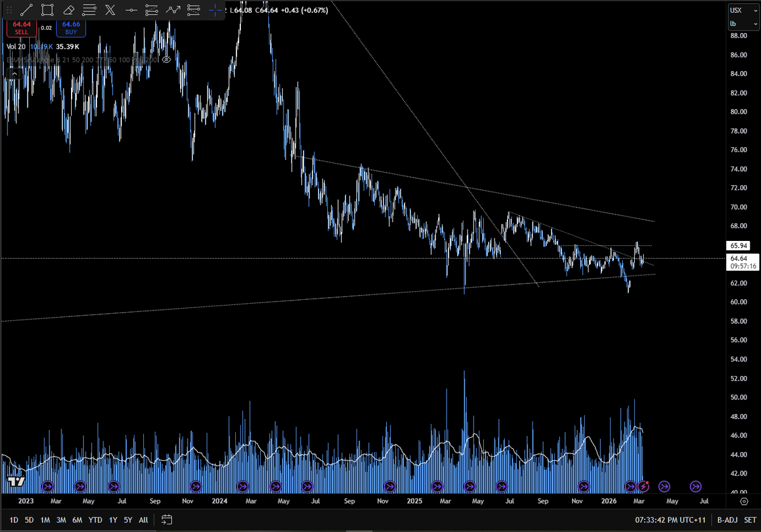Screen dimensions: 761x532
Task: Click the C64.64 close value
Action: 266,10
